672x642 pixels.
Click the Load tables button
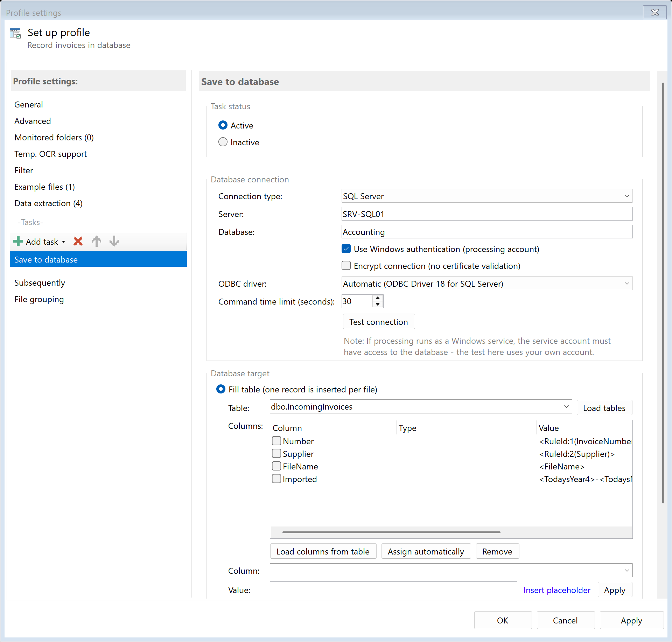tap(604, 408)
